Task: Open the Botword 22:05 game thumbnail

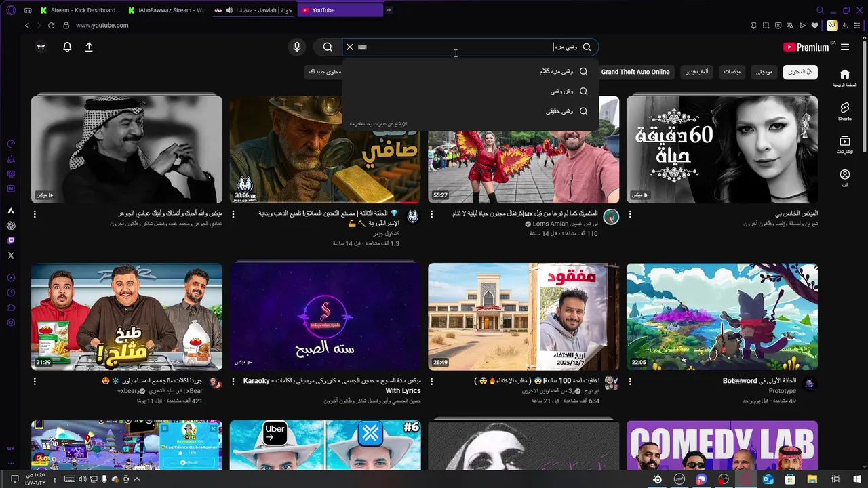Action: click(x=722, y=317)
